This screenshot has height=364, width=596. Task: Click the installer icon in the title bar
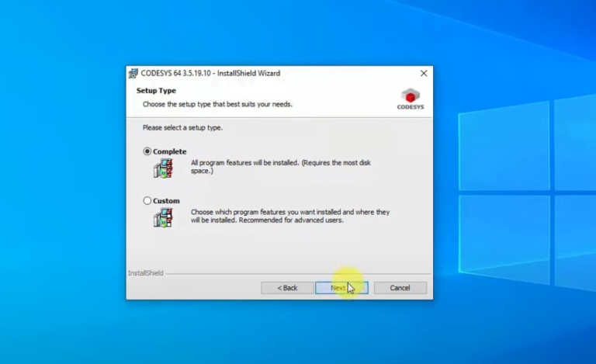(x=133, y=74)
